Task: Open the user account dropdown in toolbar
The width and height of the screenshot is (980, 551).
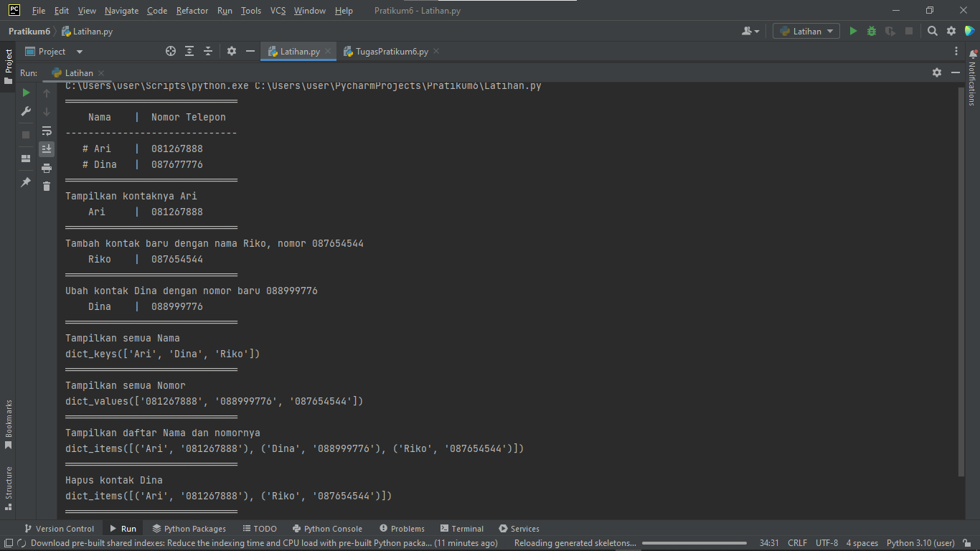Action: pos(750,31)
